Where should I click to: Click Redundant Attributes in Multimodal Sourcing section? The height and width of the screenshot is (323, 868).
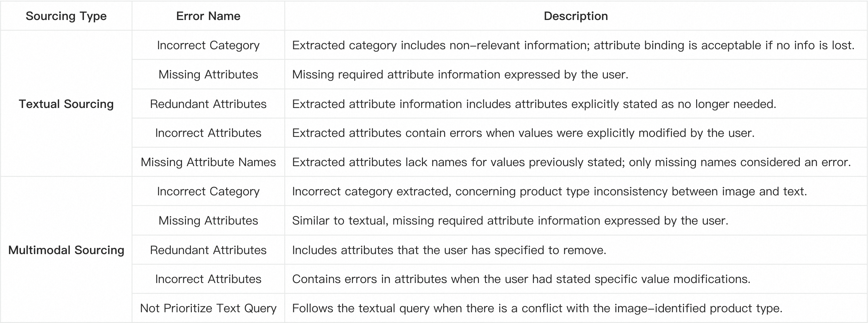pos(208,250)
